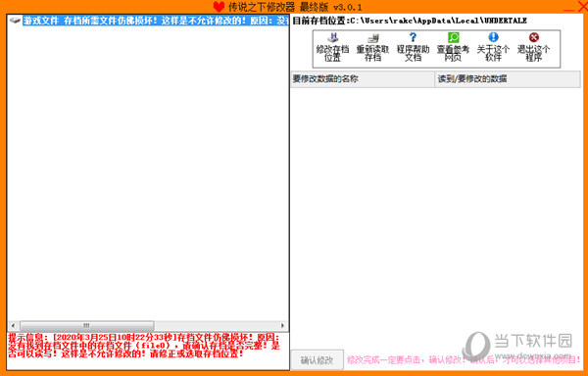Screen dimensions: 588x376
Task: Click the horizontal scrollbar right arrow
Action: (283, 325)
